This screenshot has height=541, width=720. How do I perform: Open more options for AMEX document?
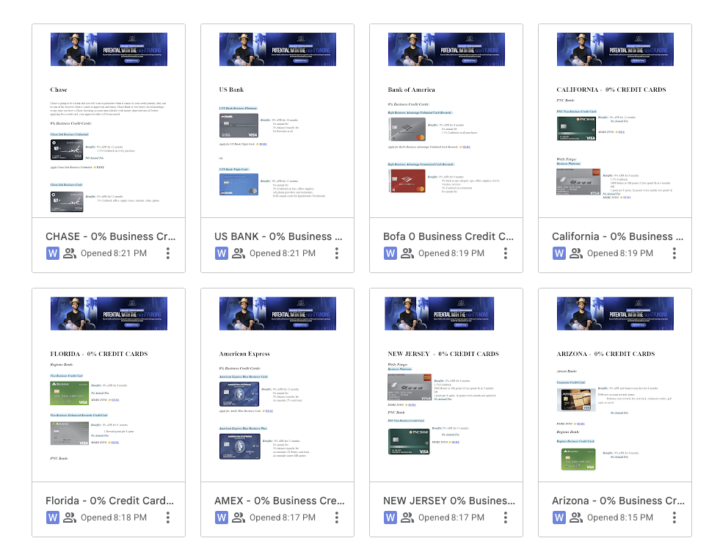(x=337, y=518)
